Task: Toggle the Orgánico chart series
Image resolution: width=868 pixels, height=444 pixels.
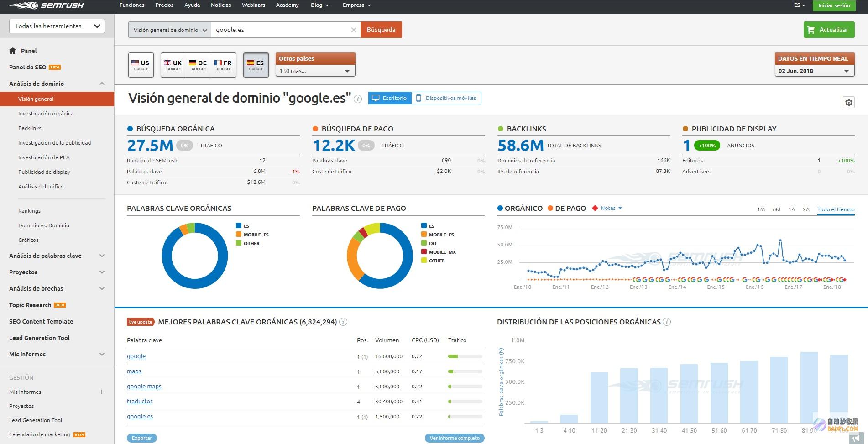Action: click(x=520, y=208)
